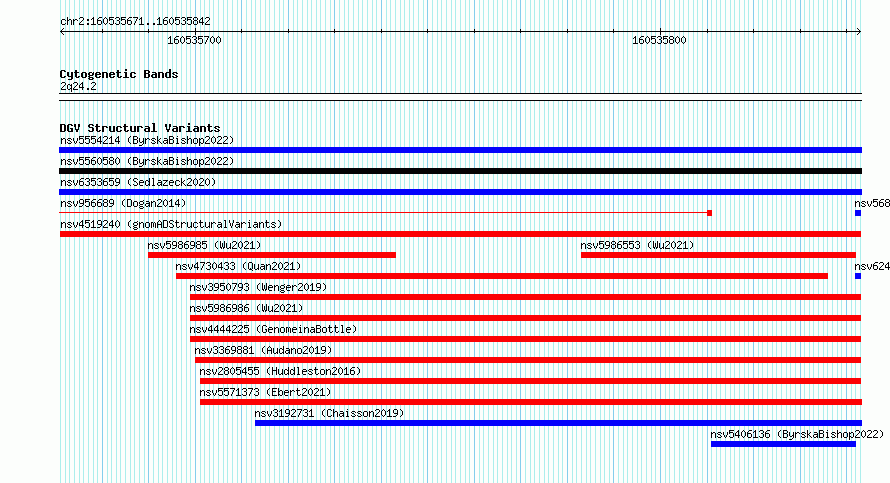
Task: Open variant nsv5560580 (ByrskaBishop2022) label
Action: point(147,161)
